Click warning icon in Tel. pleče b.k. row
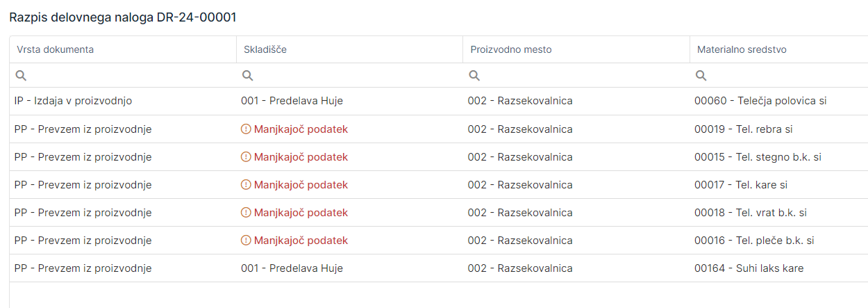868x308 pixels. 246,241
